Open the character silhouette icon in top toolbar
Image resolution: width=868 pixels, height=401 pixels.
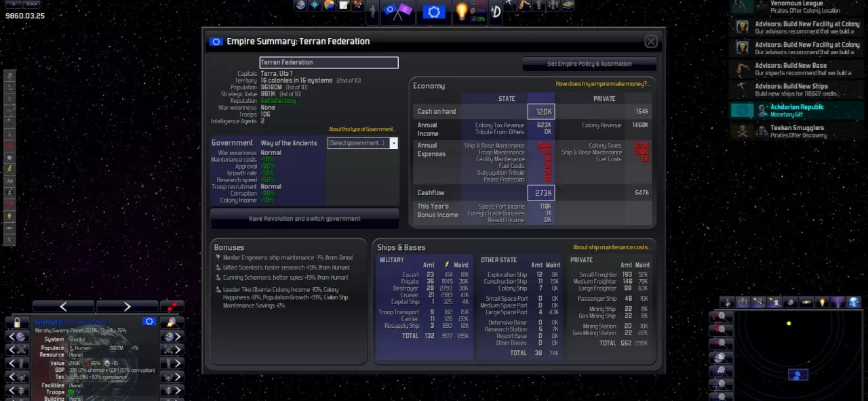[x=372, y=12]
